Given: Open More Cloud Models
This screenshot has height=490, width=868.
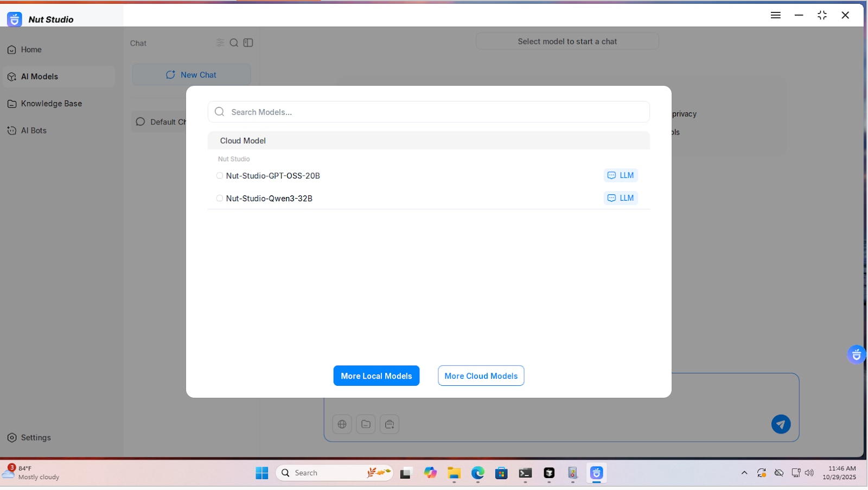Looking at the screenshot, I should (x=481, y=376).
